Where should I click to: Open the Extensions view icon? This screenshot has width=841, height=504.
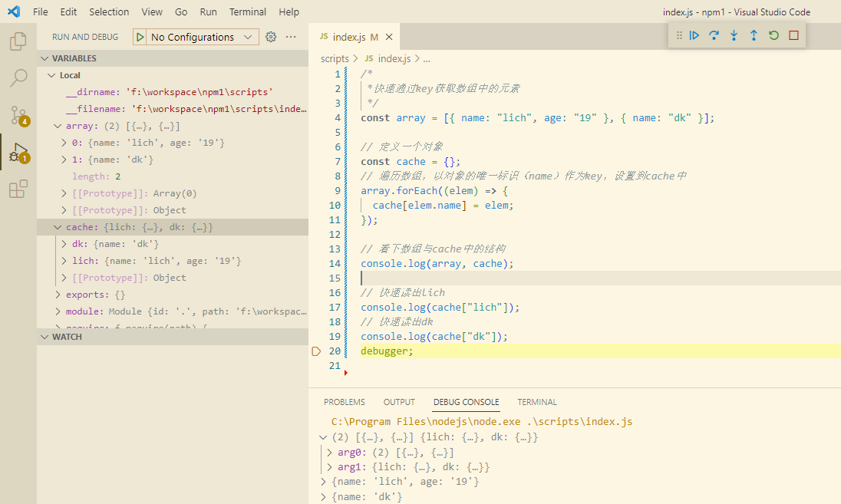tap(18, 189)
